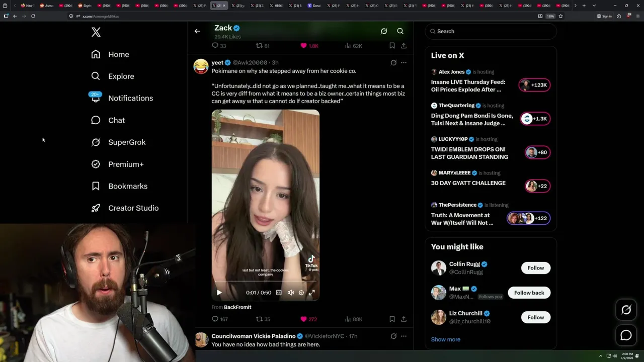
Task: Click the Grok icon in profile header
Action: tap(384, 31)
